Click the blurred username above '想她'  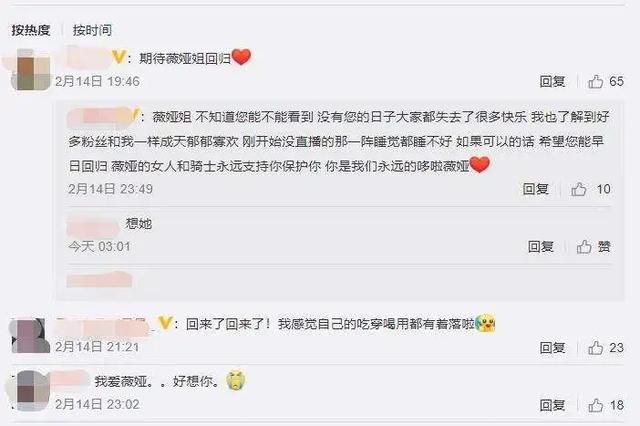[93, 226]
